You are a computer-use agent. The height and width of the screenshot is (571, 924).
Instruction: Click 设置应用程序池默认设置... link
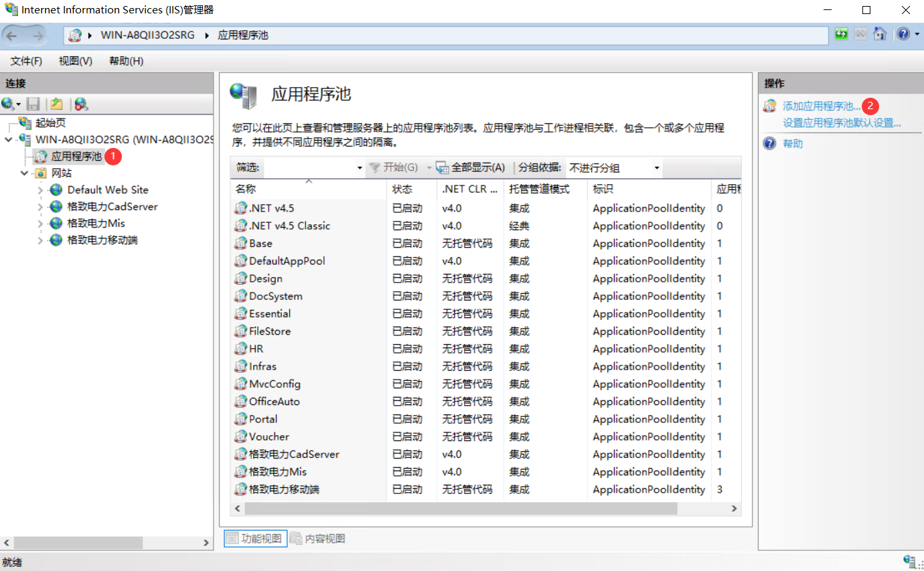[842, 123]
